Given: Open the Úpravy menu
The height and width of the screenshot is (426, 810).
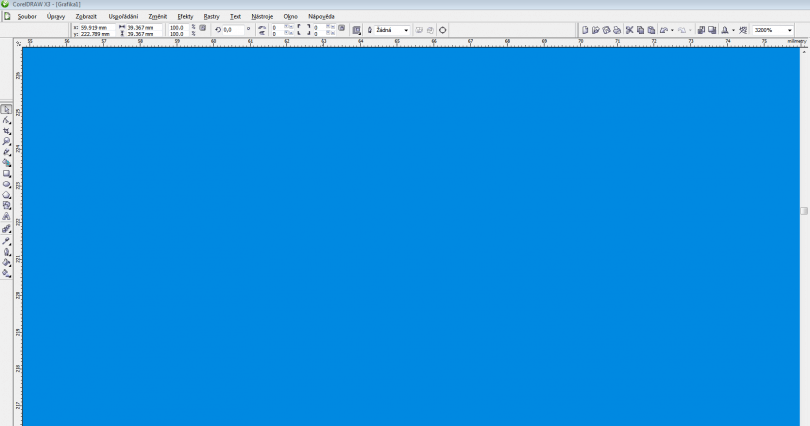Looking at the screenshot, I should coord(56,17).
